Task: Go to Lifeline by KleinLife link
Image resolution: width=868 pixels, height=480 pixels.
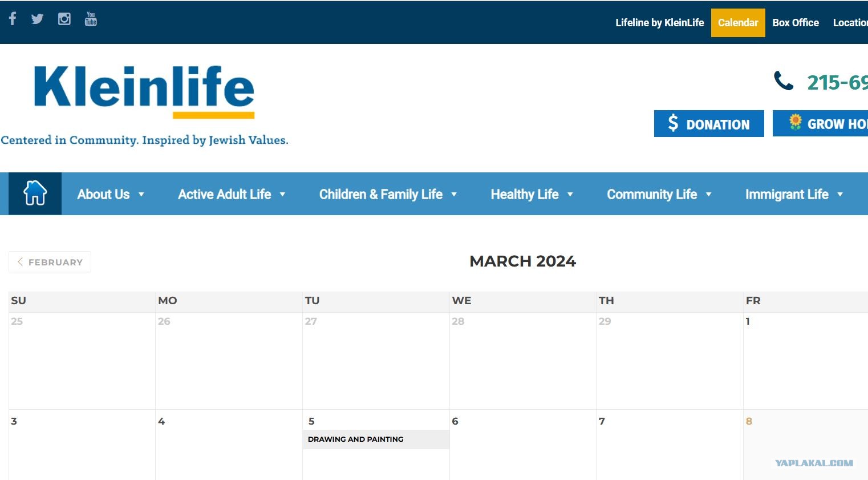Action: point(660,23)
